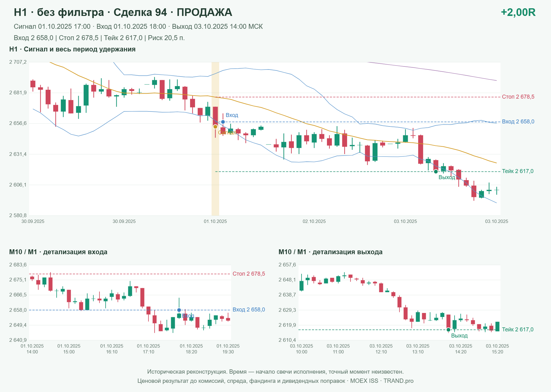Image resolution: width=551 pixels, height=392 pixels.
Task: Click the '03.10.2025 10:00' tick in exit chart
Action: (x=302, y=349)
